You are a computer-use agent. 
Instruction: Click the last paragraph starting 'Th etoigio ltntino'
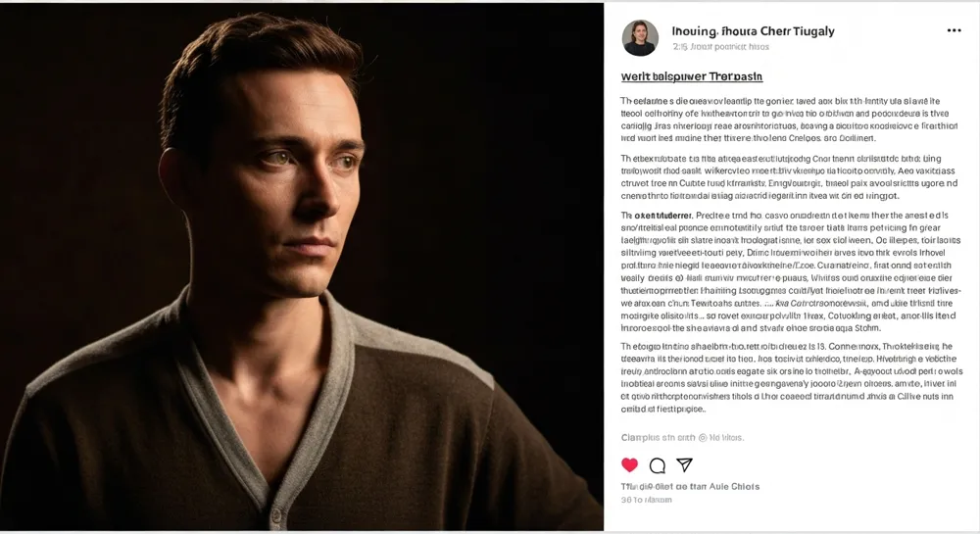789,377
